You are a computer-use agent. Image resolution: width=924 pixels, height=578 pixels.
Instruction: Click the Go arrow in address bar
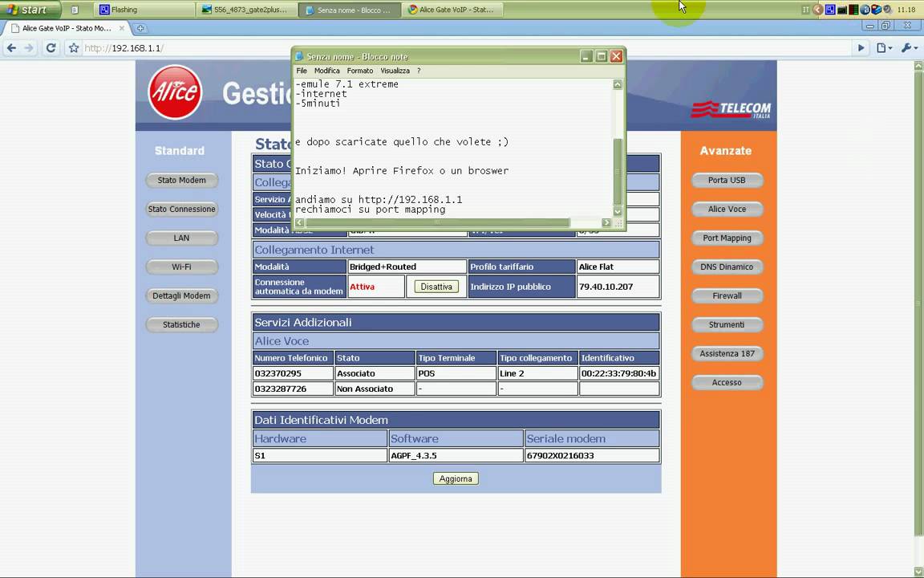[861, 48]
